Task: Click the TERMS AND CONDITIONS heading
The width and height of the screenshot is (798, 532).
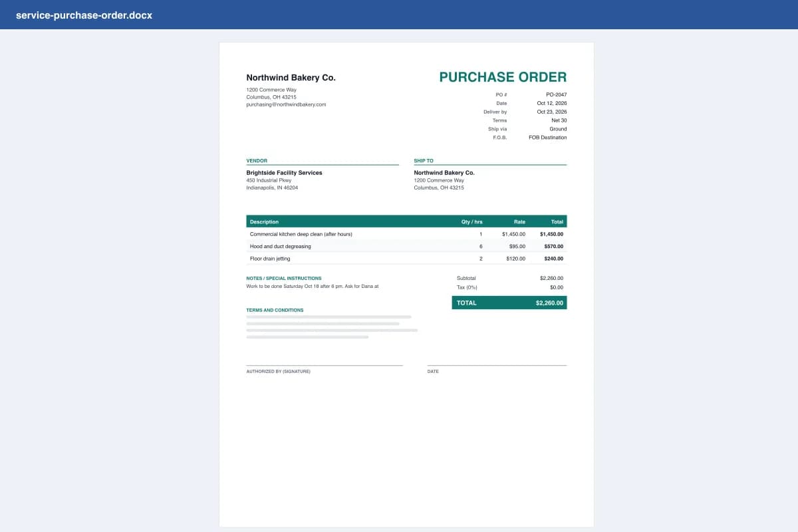Action: 275,310
